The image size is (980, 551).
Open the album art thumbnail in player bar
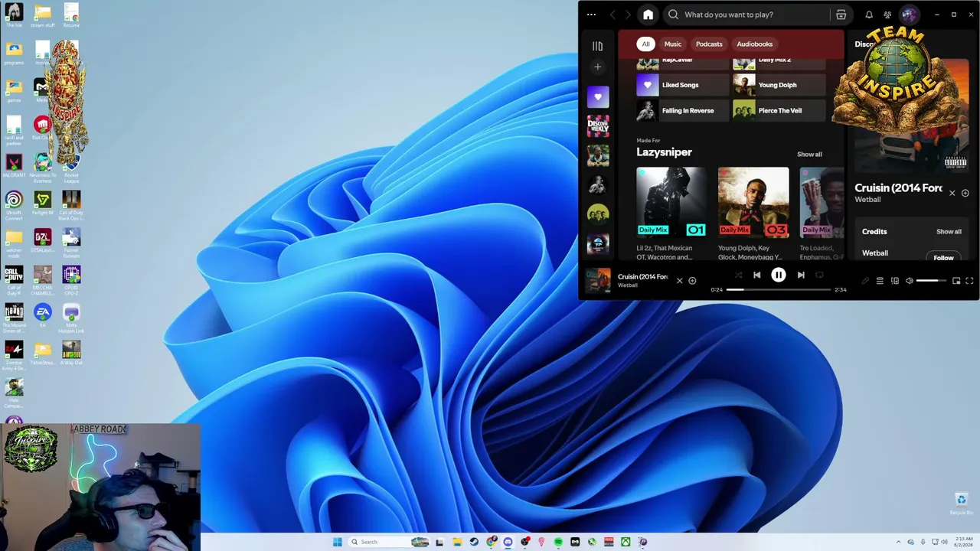coord(599,281)
